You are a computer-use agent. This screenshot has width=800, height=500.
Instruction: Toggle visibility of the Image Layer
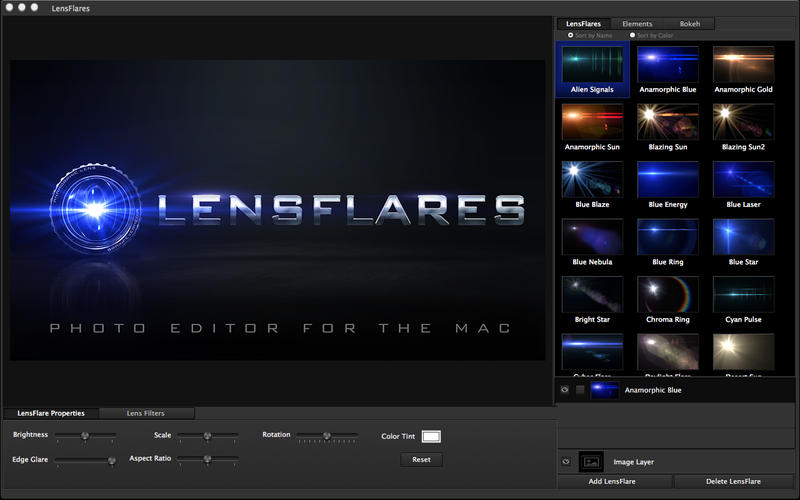pyautogui.click(x=564, y=462)
